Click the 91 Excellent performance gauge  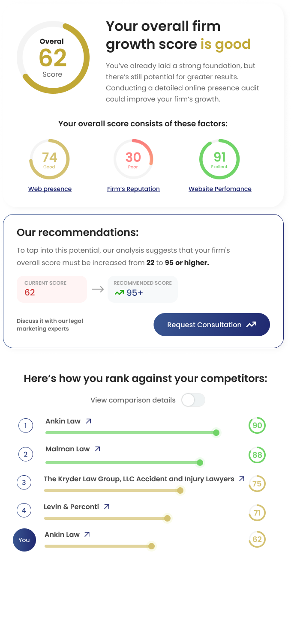click(x=219, y=159)
